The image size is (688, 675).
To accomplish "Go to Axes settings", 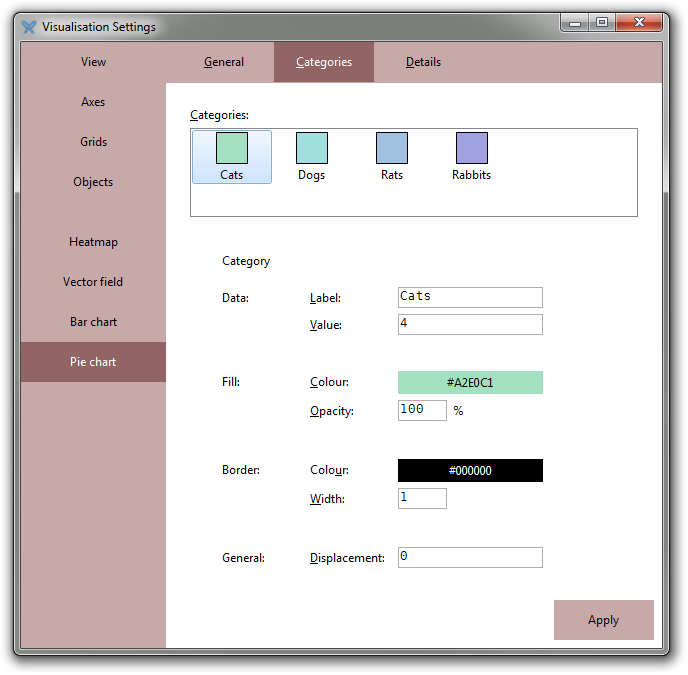I will [x=94, y=102].
